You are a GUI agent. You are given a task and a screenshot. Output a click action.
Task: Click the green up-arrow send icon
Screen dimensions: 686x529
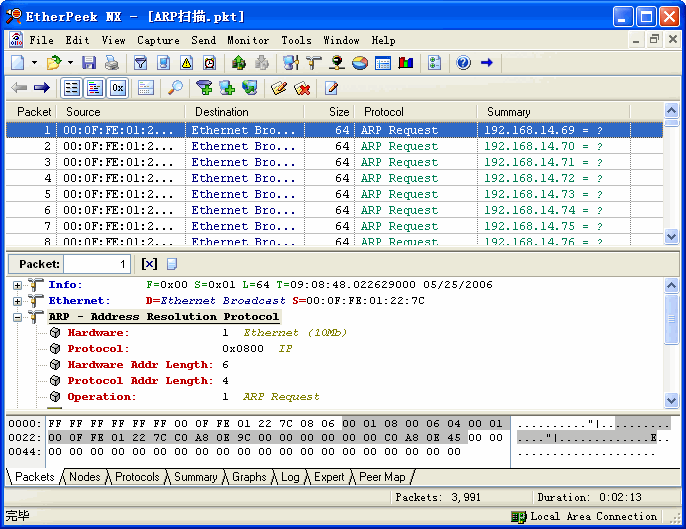(x=238, y=63)
